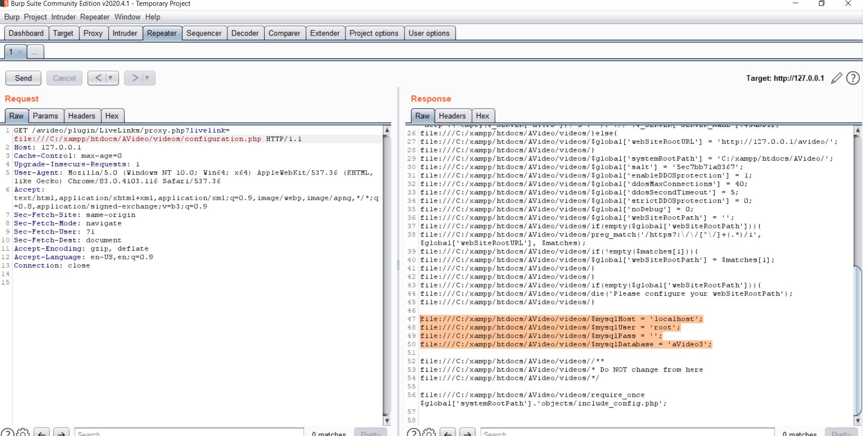Go back to the previous request with <
The width and height of the screenshot is (868, 436).
[99, 78]
